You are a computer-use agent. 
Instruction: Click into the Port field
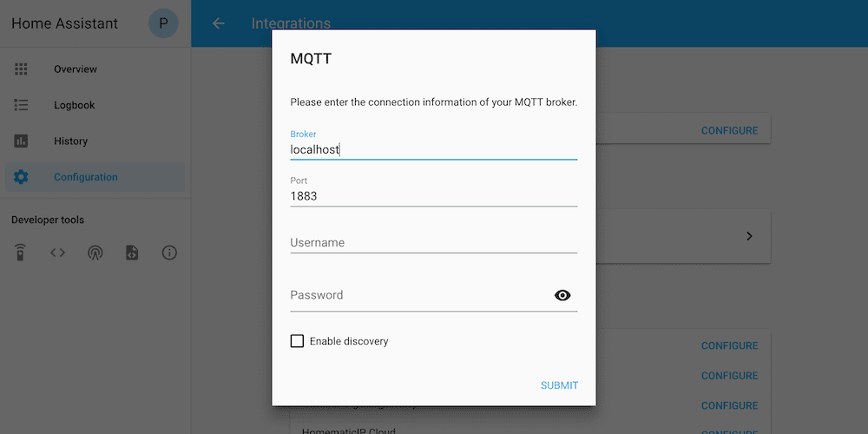point(433,196)
